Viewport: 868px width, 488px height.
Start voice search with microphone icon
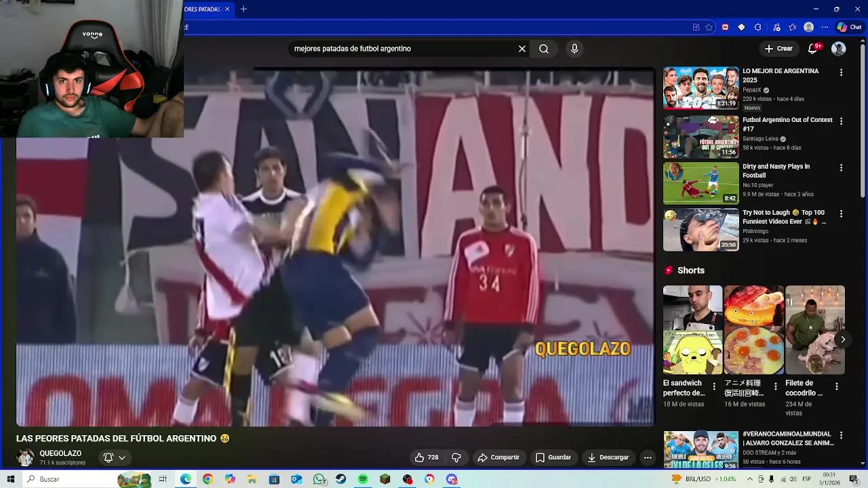point(574,49)
